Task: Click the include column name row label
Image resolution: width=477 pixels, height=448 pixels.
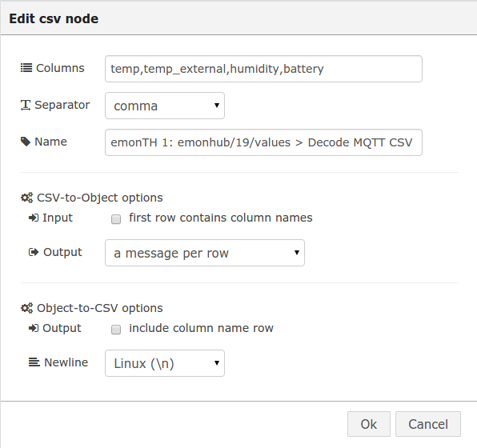Action: [201, 328]
